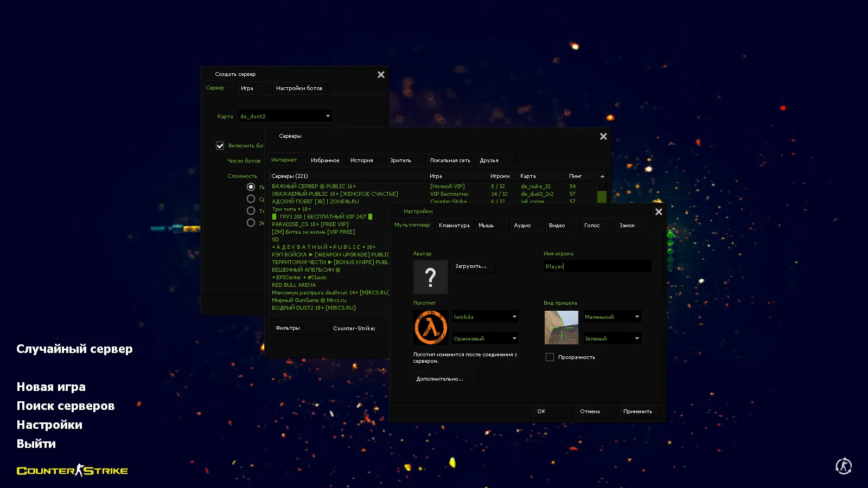Click the Player name input field
The width and height of the screenshot is (868, 488).
point(597,266)
